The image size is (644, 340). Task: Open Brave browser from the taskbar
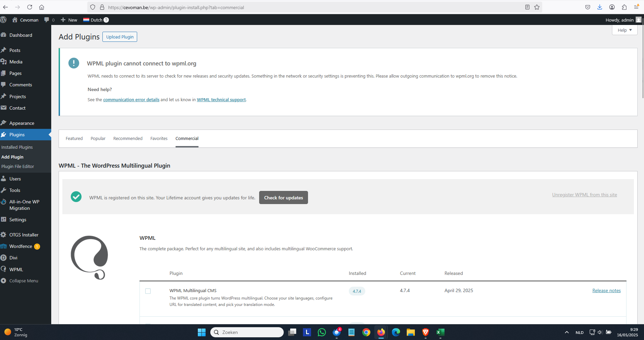[426, 332]
